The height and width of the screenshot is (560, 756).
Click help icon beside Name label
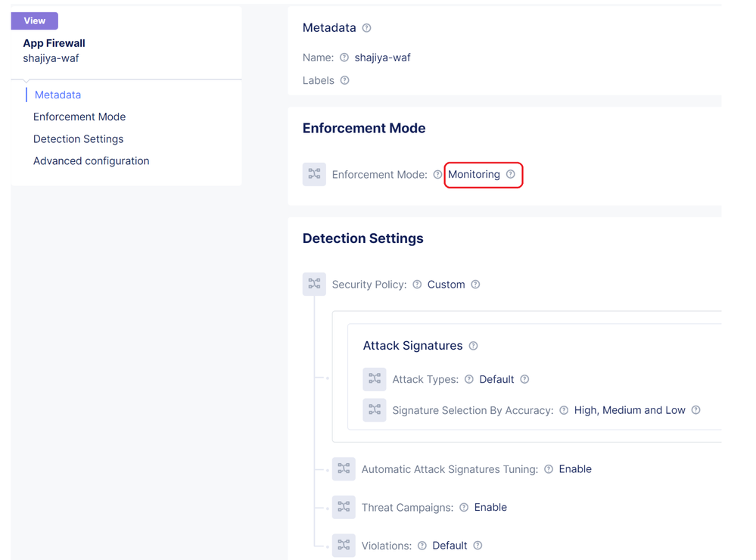(x=344, y=58)
